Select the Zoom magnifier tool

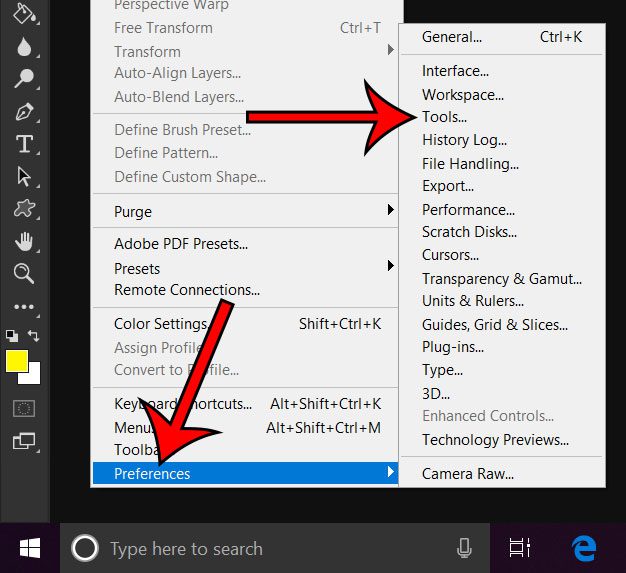click(x=24, y=273)
